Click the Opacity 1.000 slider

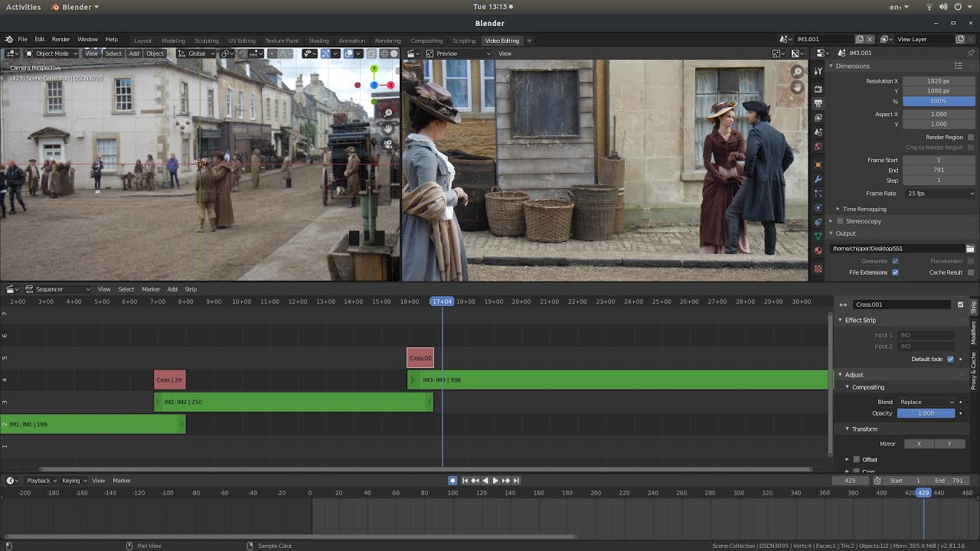[x=926, y=413]
